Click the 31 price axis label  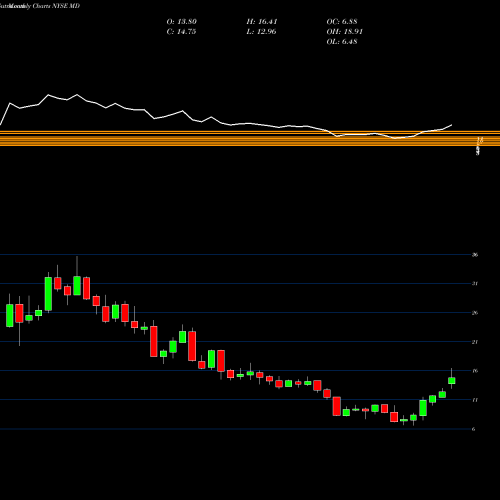pyautogui.click(x=475, y=284)
